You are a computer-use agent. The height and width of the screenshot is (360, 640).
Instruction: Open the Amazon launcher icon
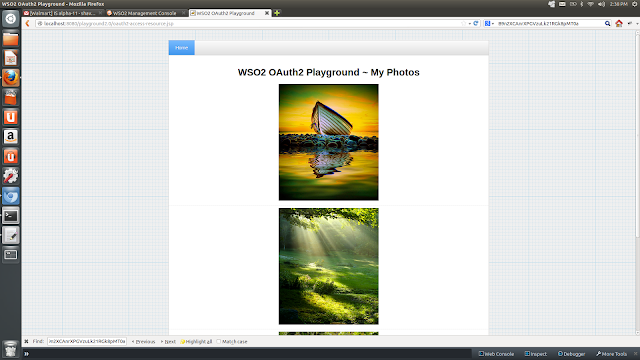pyautogui.click(x=11, y=137)
